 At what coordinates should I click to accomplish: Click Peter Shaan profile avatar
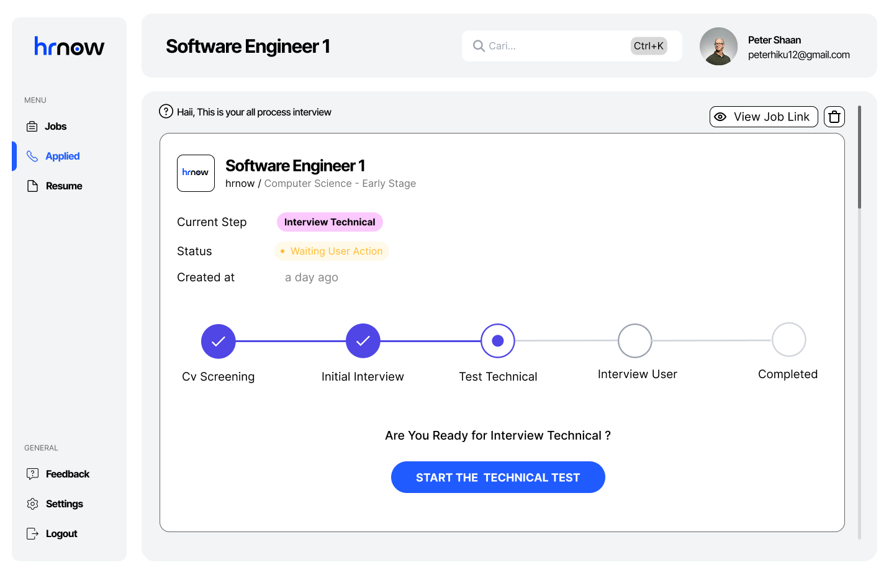[719, 46]
